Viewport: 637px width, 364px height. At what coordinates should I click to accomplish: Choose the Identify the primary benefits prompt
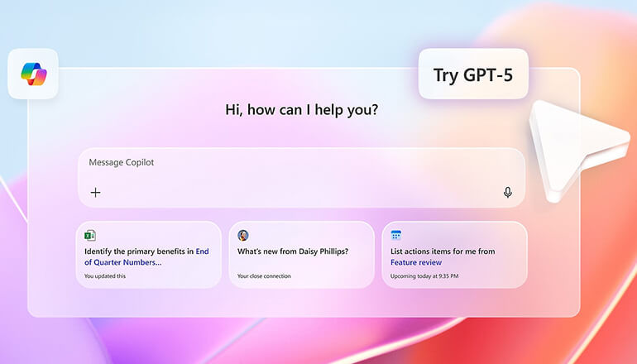click(x=139, y=251)
